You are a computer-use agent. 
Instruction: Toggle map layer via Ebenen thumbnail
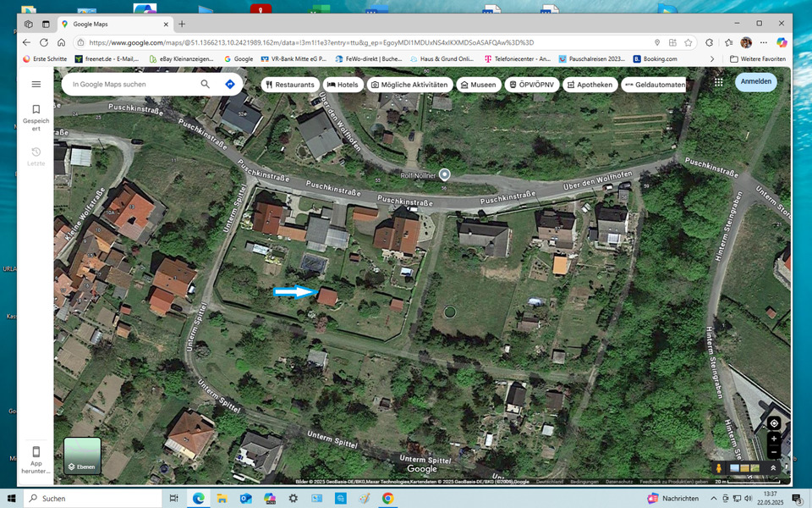(82, 456)
